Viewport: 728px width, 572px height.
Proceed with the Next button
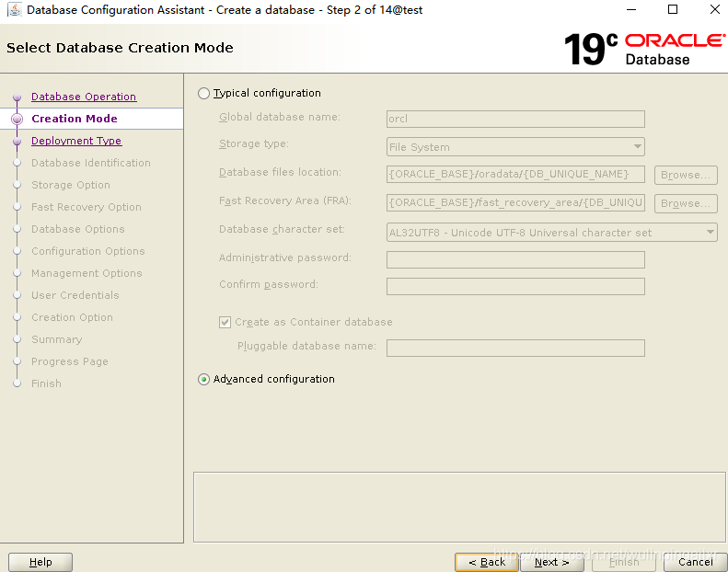(552, 562)
